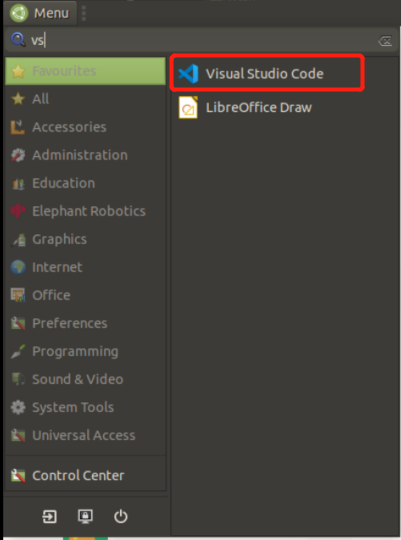Clear the search field text

click(385, 41)
